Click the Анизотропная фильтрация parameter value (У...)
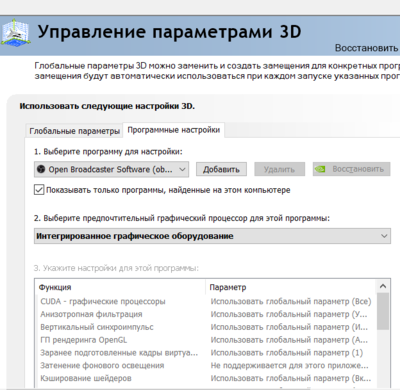Screen dimensions: 400x390 tap(289, 314)
